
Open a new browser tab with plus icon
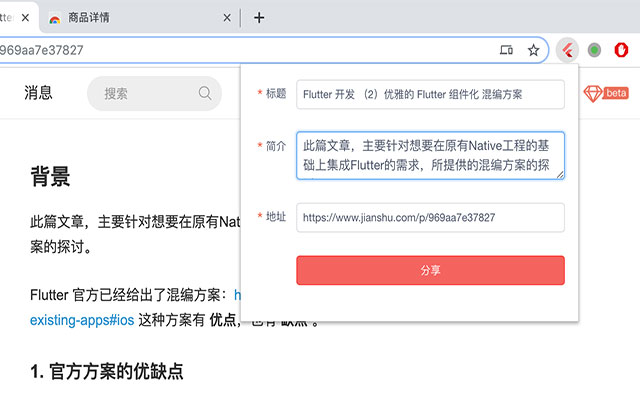259,18
